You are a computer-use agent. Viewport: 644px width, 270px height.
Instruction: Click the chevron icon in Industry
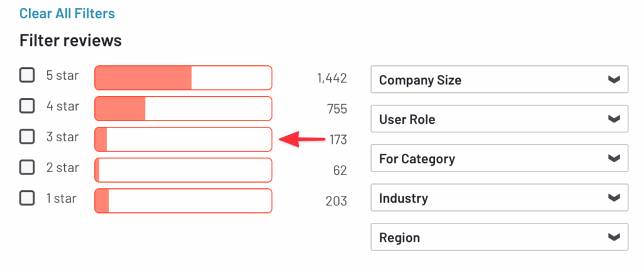614,198
